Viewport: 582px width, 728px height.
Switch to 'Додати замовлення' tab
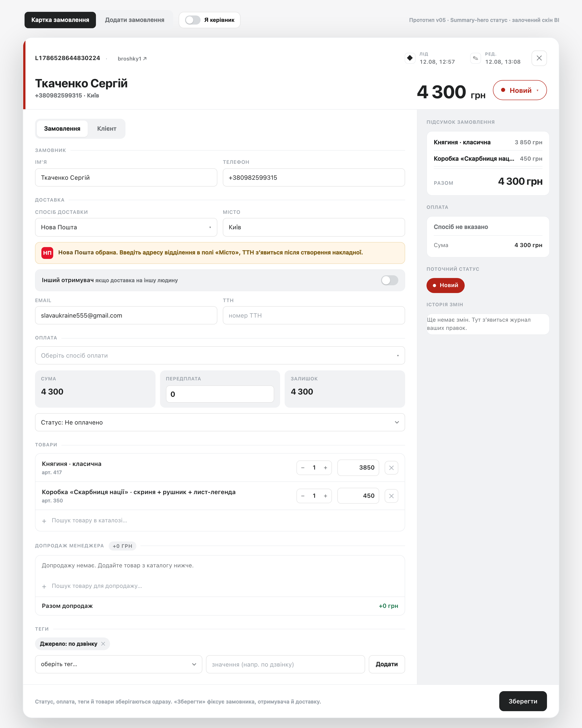135,20
